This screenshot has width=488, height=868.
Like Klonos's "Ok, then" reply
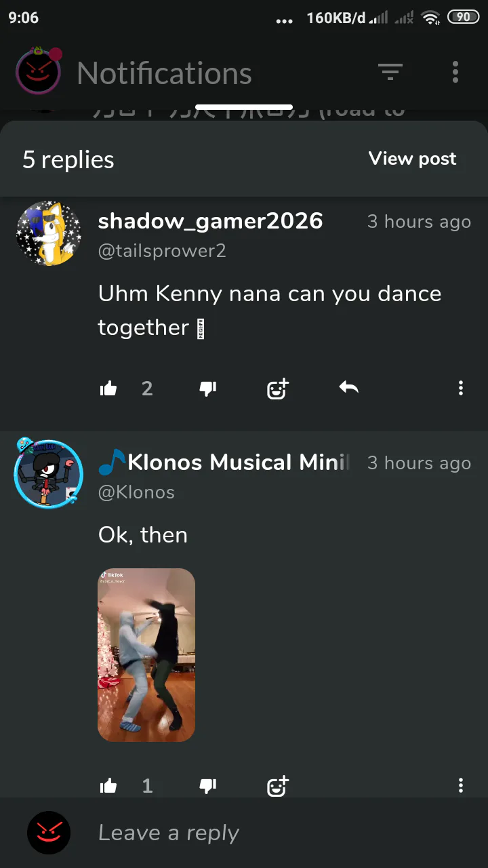click(108, 786)
